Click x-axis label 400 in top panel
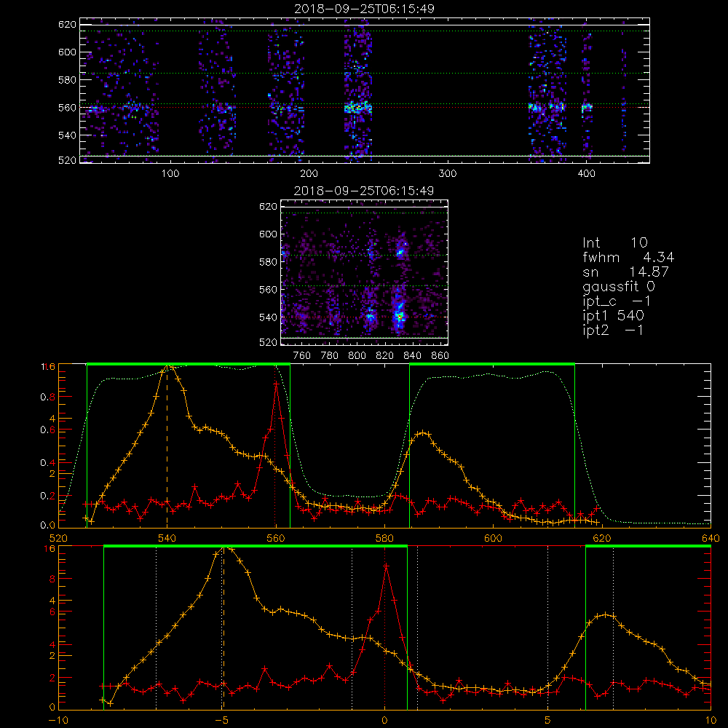This screenshot has width=728, height=728. click(586, 174)
